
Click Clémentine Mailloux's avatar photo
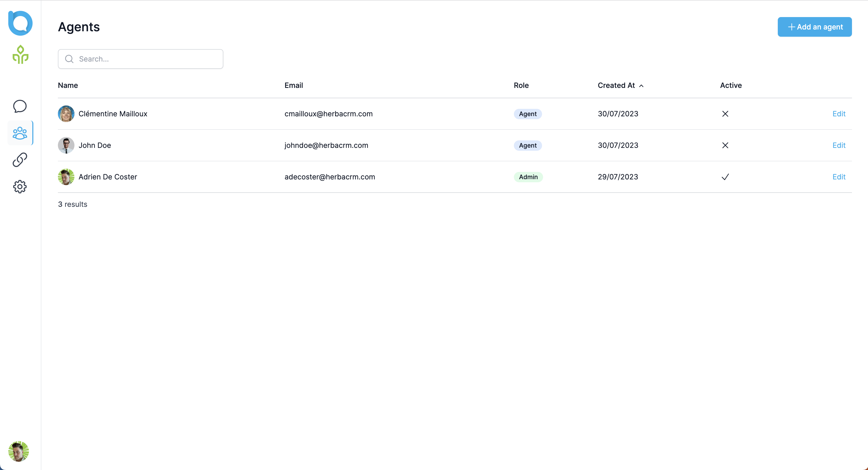coord(66,114)
